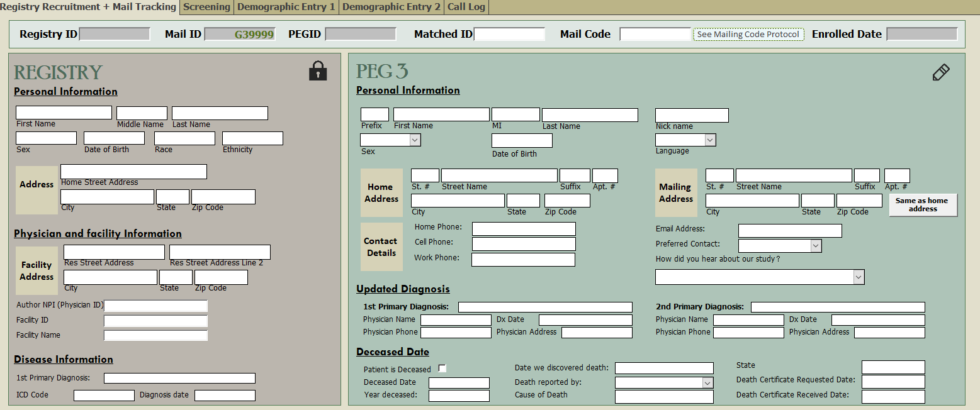This screenshot has height=410, width=980.
Task: Click the Home Phone input box
Action: [x=524, y=229]
